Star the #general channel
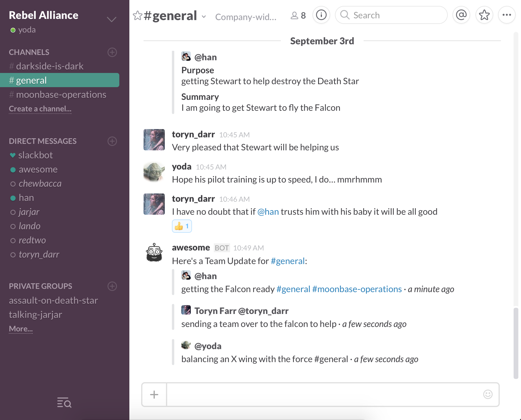521x420 pixels. [137, 15]
